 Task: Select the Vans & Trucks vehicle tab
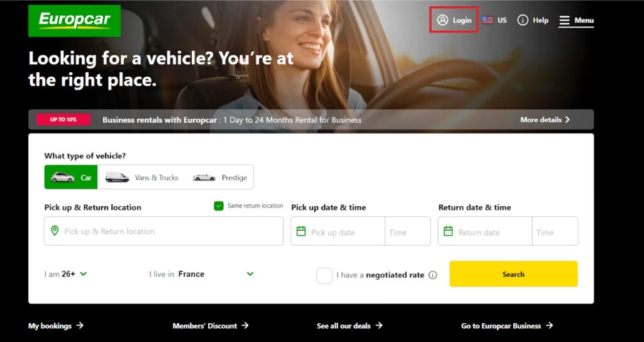coord(142,177)
